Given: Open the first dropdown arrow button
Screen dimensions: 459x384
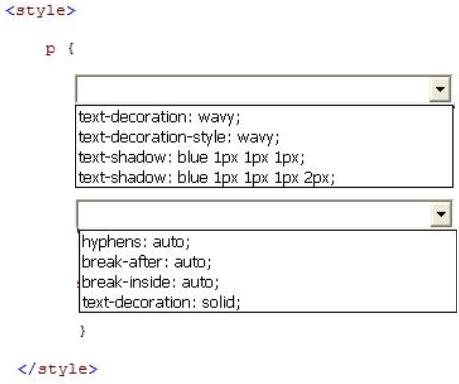Looking at the screenshot, I should (x=440, y=89).
